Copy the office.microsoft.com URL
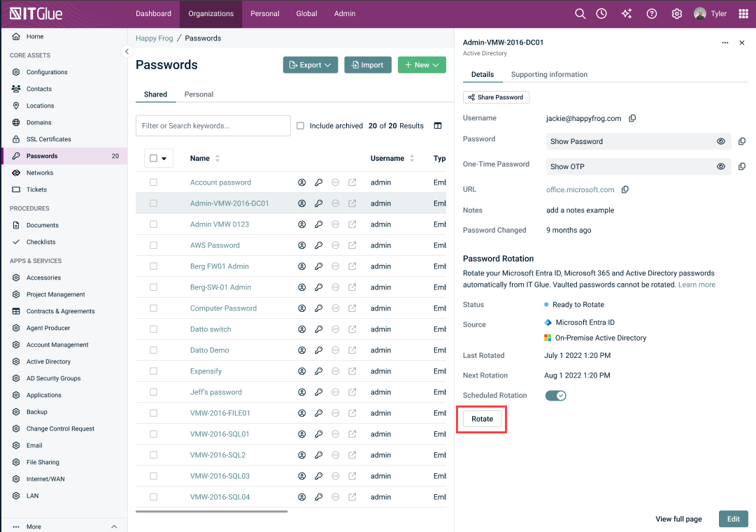The height and width of the screenshot is (532, 756). pos(625,189)
